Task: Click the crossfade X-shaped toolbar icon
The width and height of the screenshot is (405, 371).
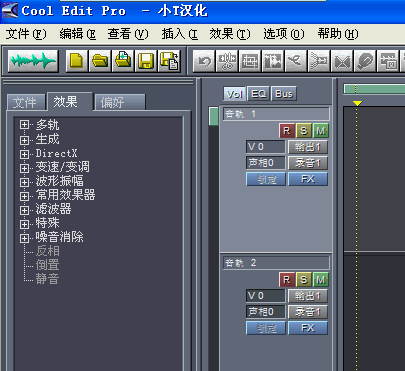Action: point(342,61)
